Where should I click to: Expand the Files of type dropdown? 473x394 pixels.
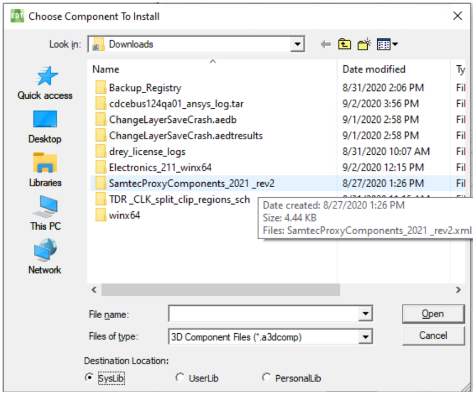coord(365,337)
